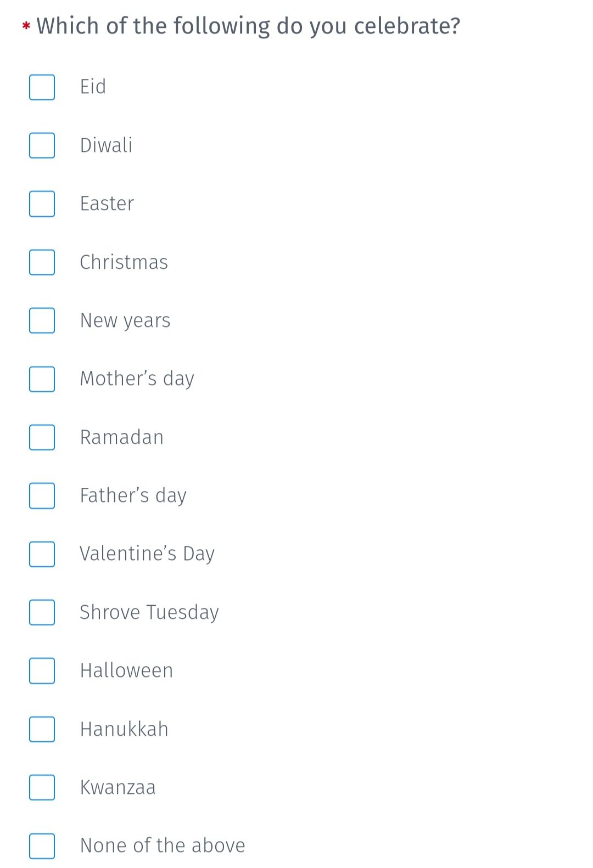
Task: Check the Eid checkbox
Action: coord(42,87)
